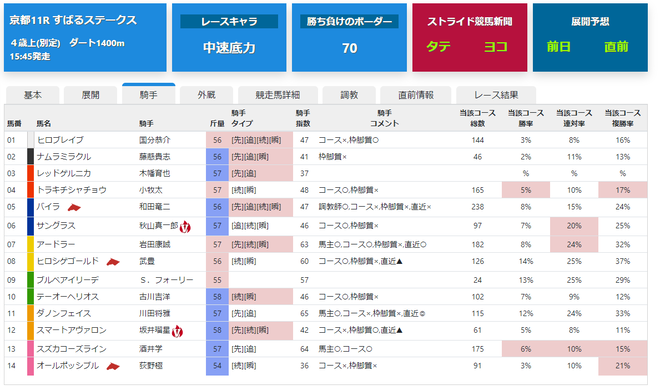Click red flag icon beside オールポッシブル

tap(113, 366)
